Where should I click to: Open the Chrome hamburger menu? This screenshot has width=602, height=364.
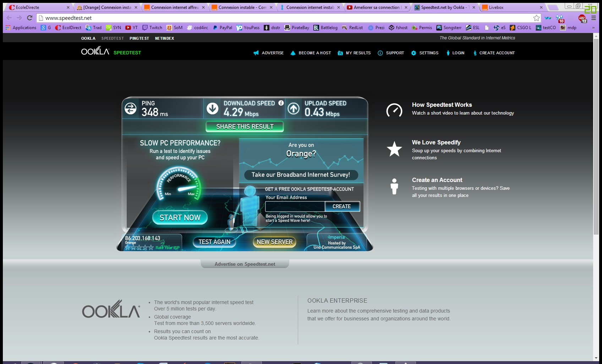(x=593, y=18)
